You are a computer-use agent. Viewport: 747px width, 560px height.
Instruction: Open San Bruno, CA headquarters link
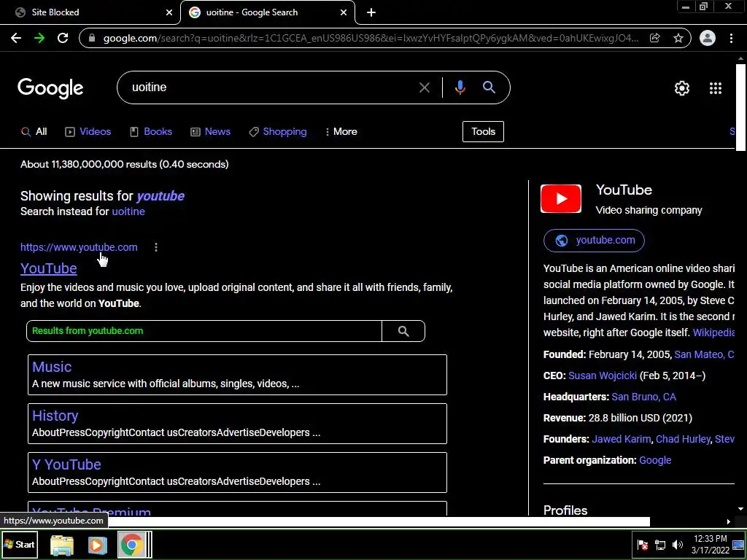coord(643,397)
